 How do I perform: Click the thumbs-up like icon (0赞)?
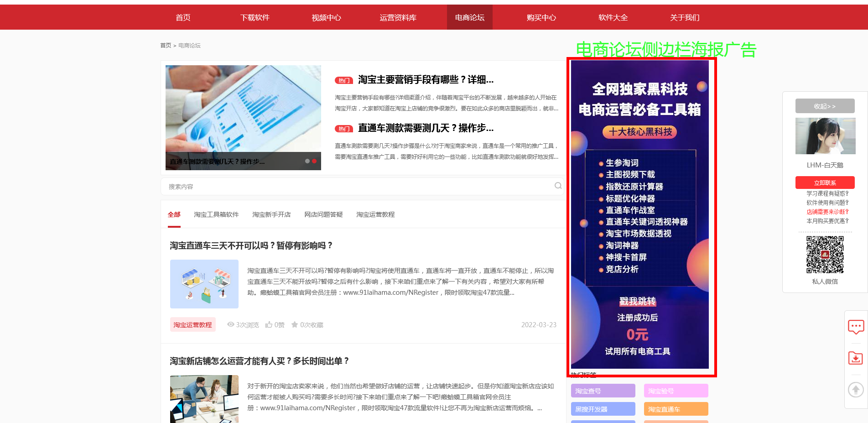tap(269, 324)
